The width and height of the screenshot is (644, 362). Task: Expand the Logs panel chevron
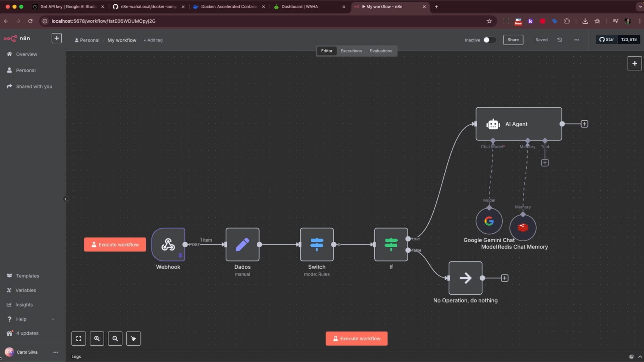tap(640, 357)
